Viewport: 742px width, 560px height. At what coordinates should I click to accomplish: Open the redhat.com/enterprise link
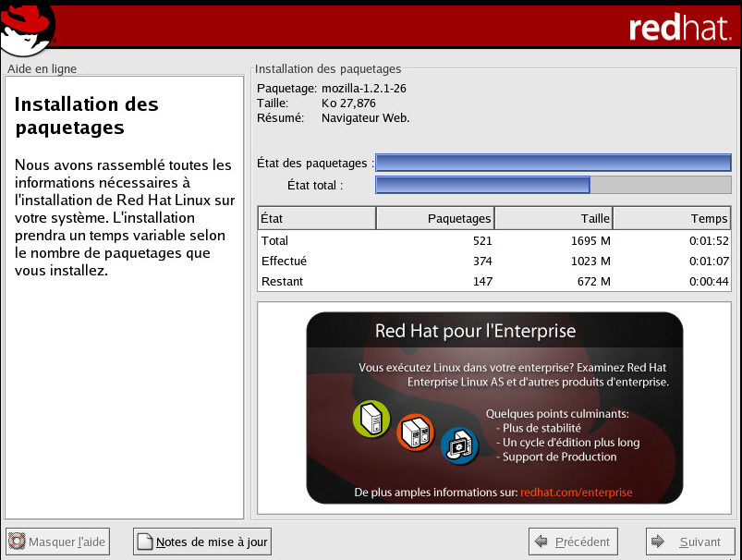[x=577, y=493]
